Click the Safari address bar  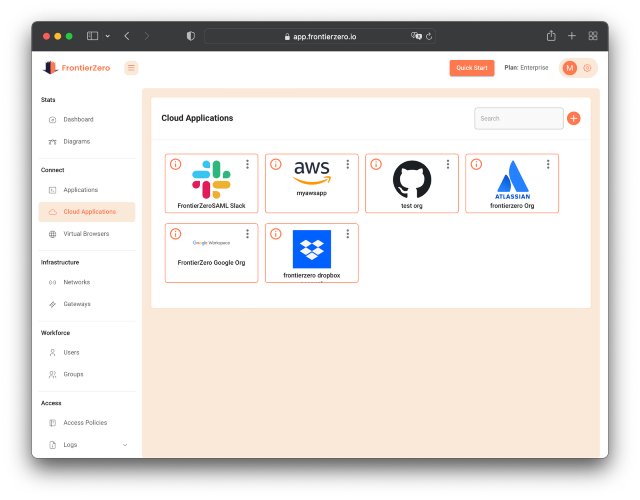pyautogui.click(x=320, y=36)
